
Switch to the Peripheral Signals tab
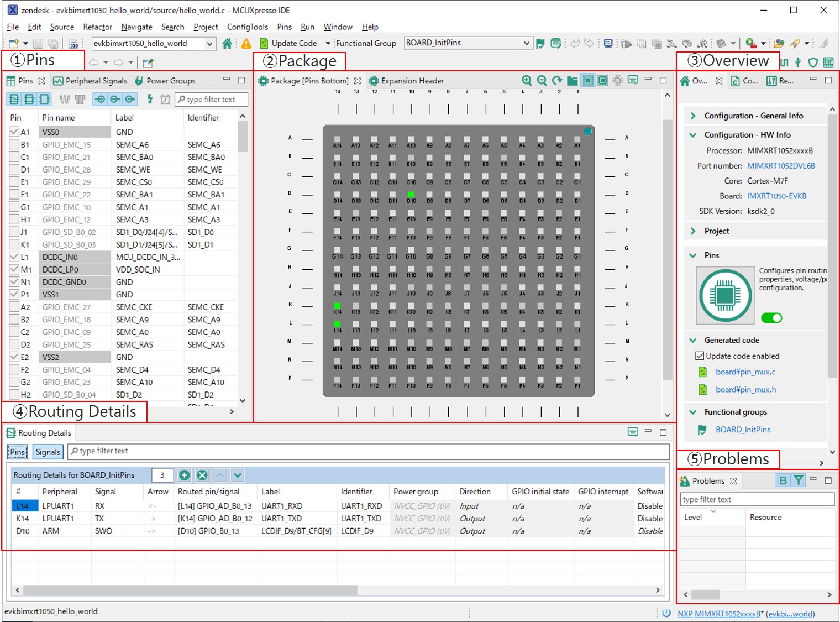(x=90, y=81)
